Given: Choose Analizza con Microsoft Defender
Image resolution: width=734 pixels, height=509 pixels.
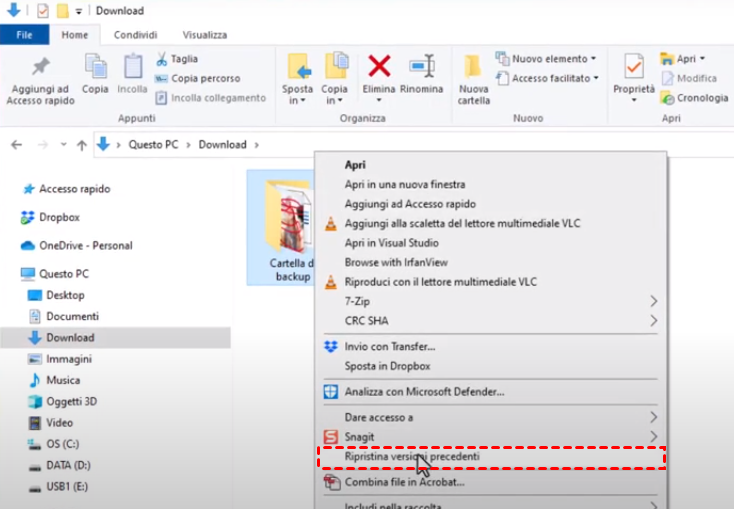Looking at the screenshot, I should [x=424, y=391].
